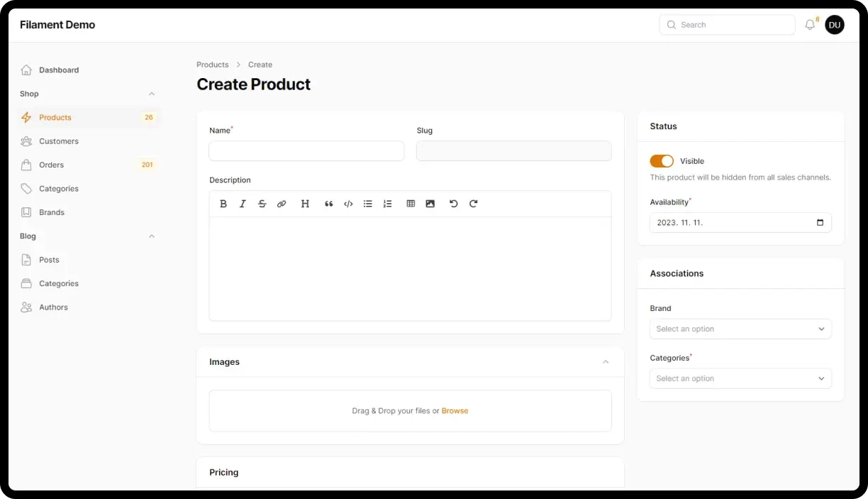868x499 pixels.
Task: Go to Dashboard in sidebar
Action: [x=89, y=70]
